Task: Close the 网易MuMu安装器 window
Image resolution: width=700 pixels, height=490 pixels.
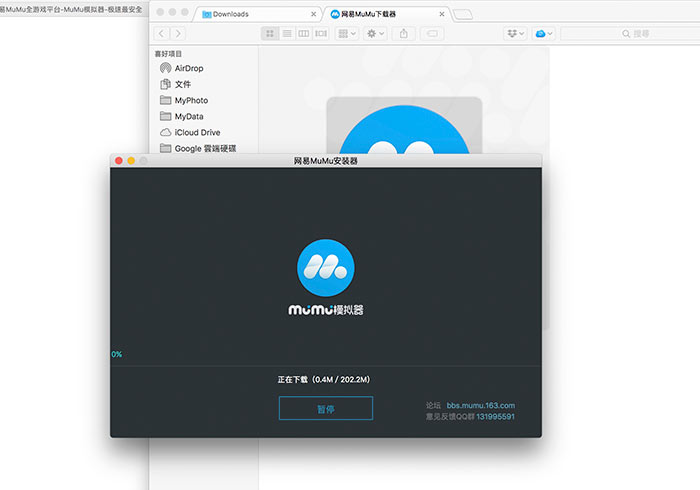Action: (x=119, y=161)
